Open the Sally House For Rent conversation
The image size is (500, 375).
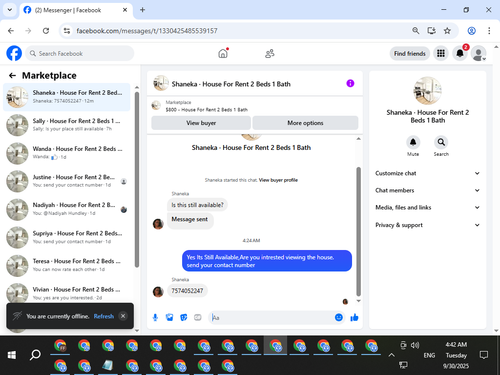[x=67, y=125]
